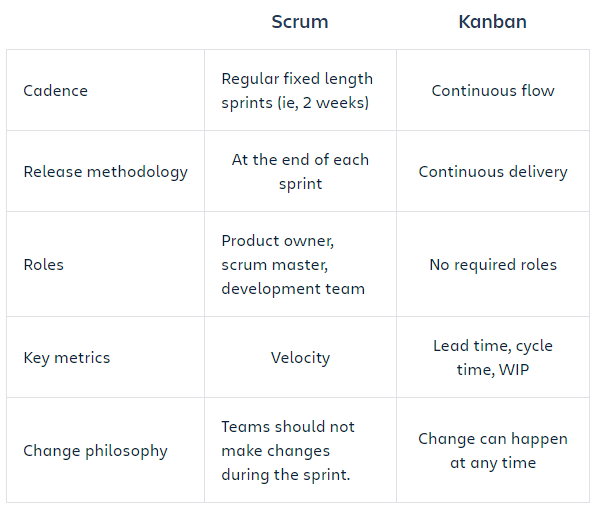Click the text 'development team' in Roles row
595x511 pixels.
(293, 289)
